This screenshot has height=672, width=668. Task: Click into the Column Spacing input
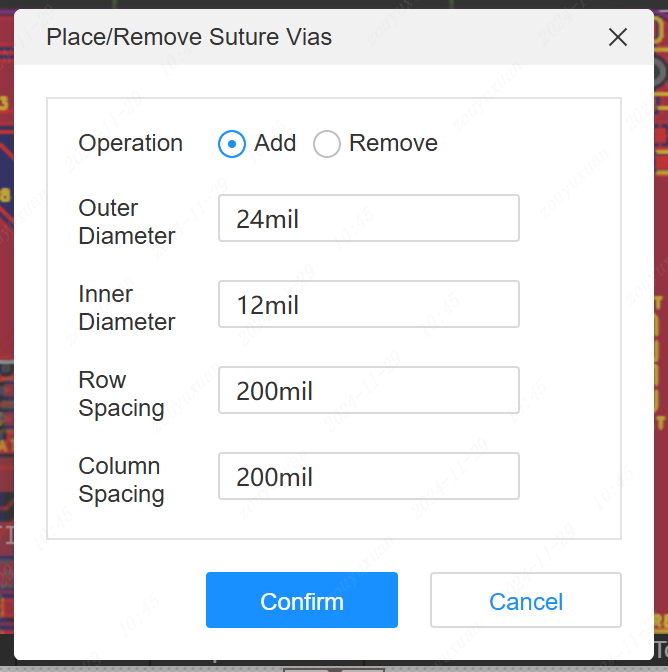pos(368,476)
